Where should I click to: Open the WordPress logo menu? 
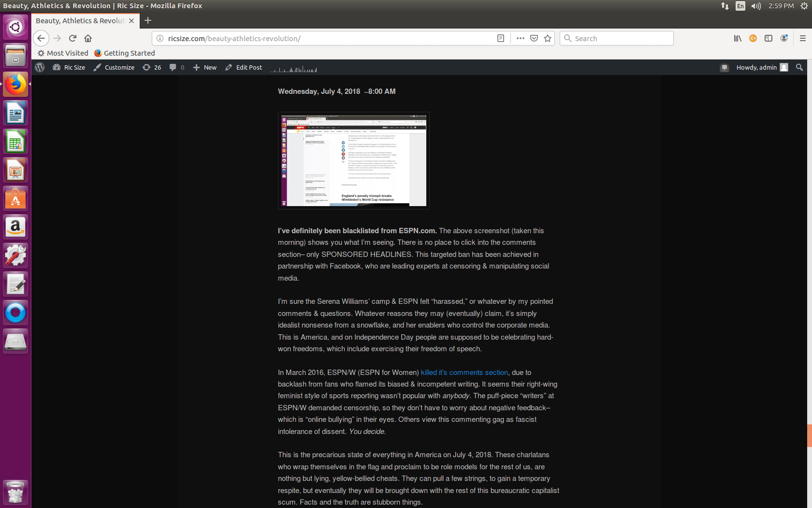(40, 67)
